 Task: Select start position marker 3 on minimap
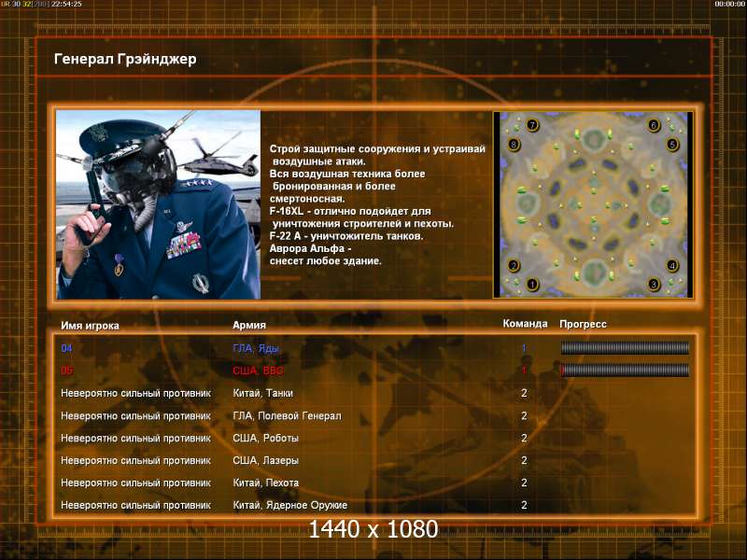(x=654, y=285)
